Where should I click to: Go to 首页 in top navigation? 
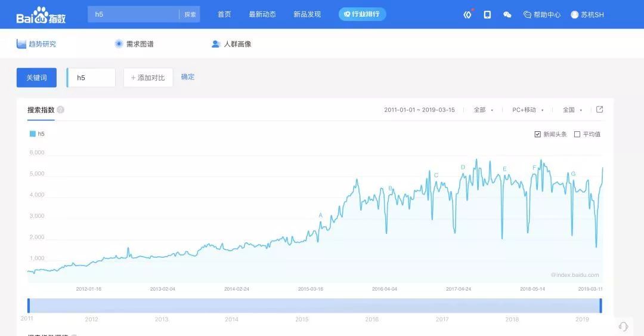pyautogui.click(x=224, y=14)
